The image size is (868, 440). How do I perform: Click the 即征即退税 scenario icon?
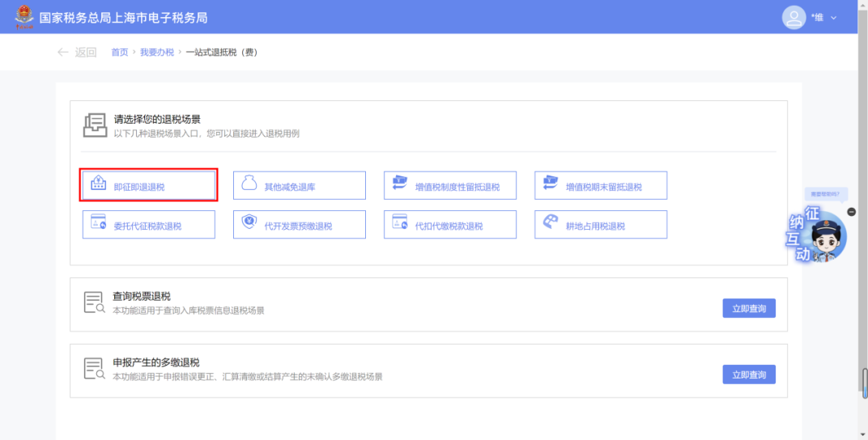(x=98, y=184)
